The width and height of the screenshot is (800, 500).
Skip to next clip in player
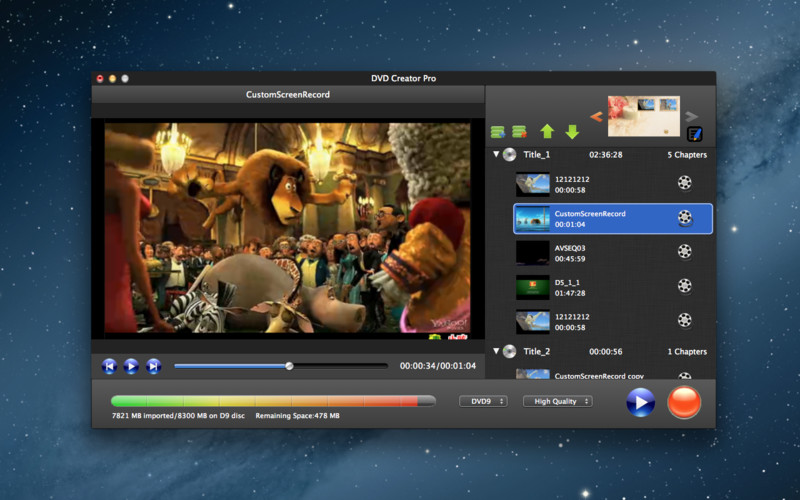[154, 366]
